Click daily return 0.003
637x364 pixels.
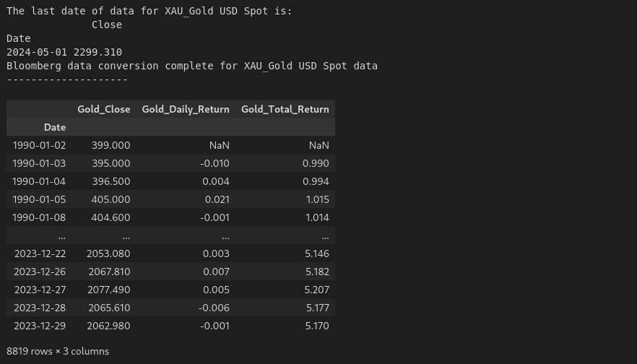pyautogui.click(x=216, y=253)
